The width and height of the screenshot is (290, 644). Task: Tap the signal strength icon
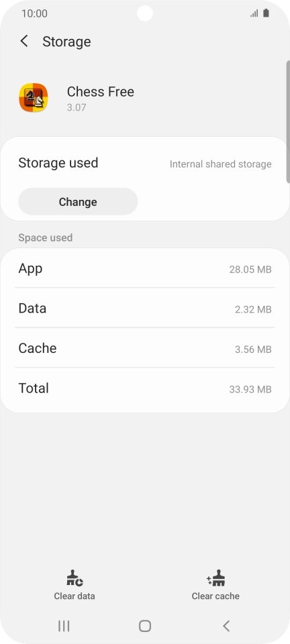click(x=254, y=13)
